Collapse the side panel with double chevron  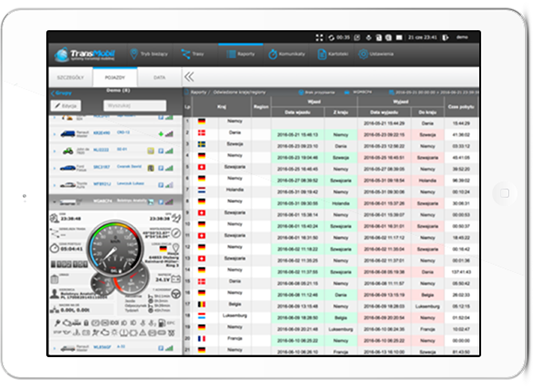tap(189, 77)
